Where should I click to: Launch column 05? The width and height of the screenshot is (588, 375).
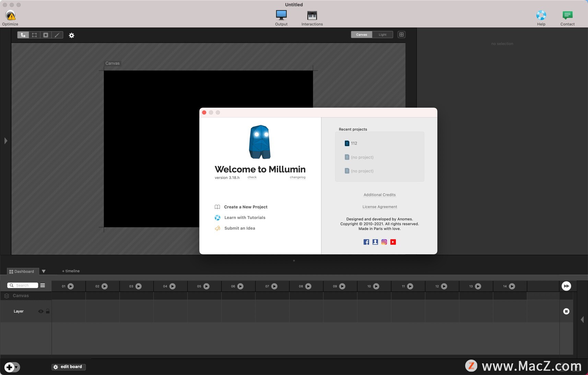tap(207, 286)
